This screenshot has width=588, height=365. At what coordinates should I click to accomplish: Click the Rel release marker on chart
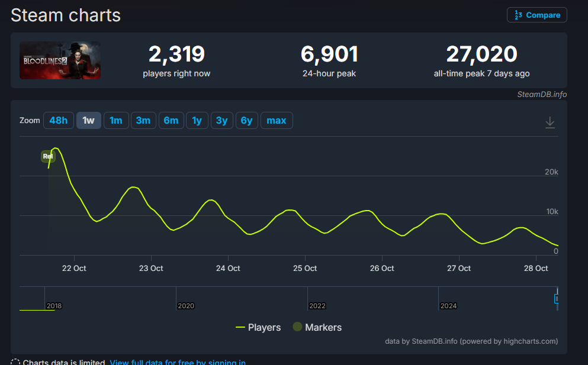(48, 156)
